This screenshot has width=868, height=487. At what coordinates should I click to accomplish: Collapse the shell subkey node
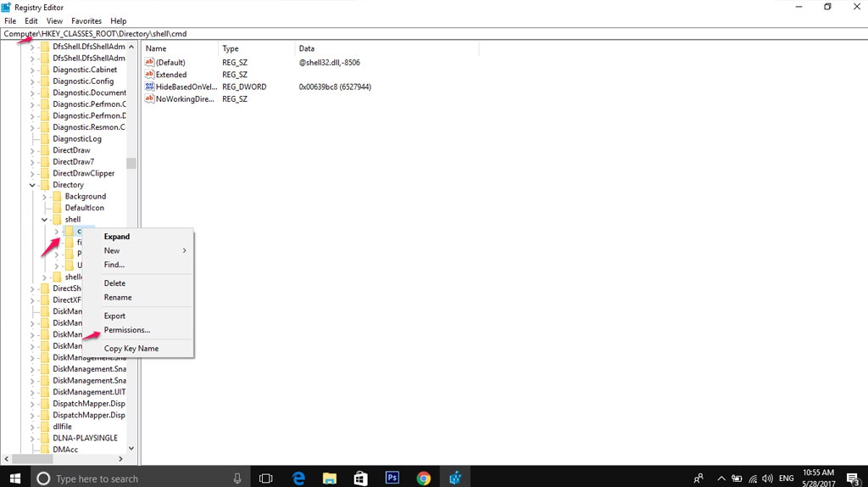[x=45, y=220]
